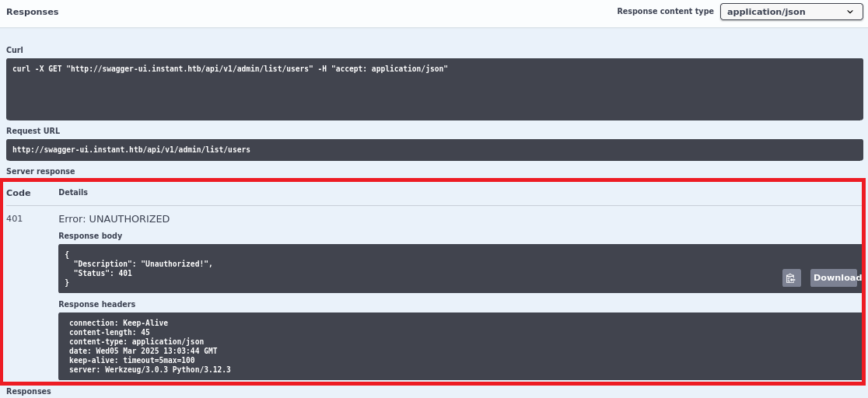868x398 pixels.
Task: Click the Response body label
Action: pyautogui.click(x=90, y=236)
